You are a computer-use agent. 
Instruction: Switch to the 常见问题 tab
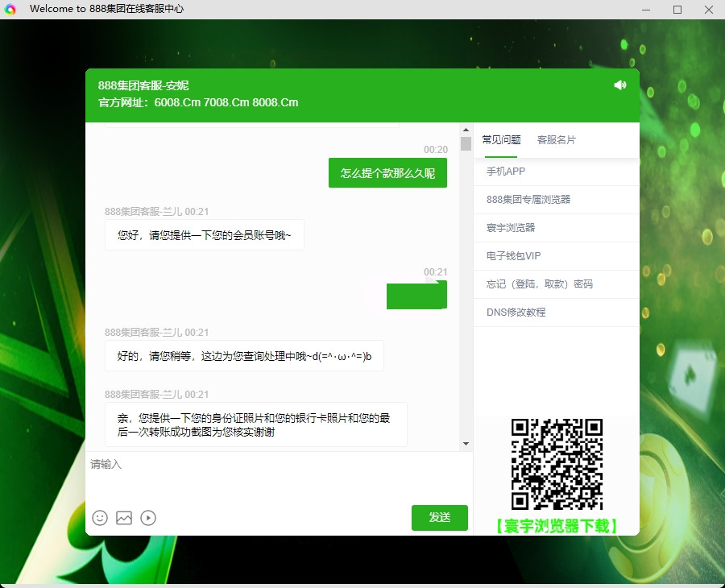click(501, 139)
